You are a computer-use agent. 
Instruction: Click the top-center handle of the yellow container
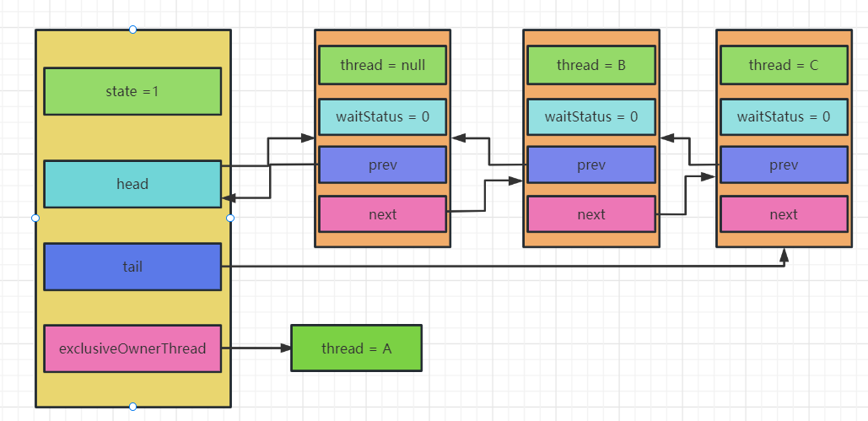[x=132, y=30]
